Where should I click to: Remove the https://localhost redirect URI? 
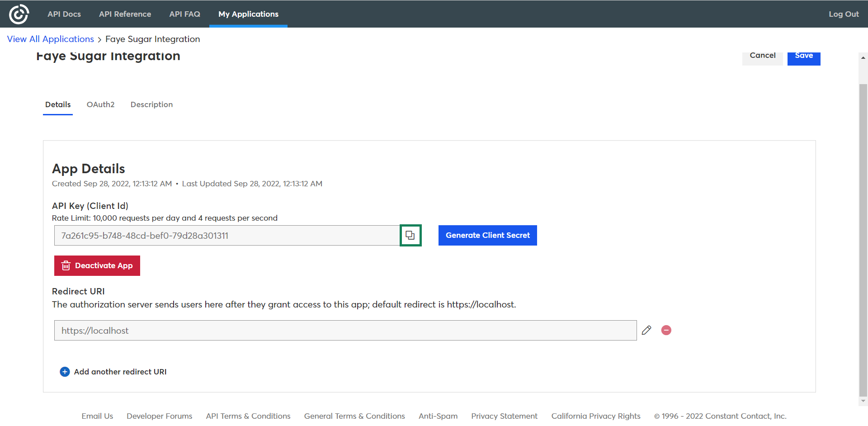(x=666, y=330)
